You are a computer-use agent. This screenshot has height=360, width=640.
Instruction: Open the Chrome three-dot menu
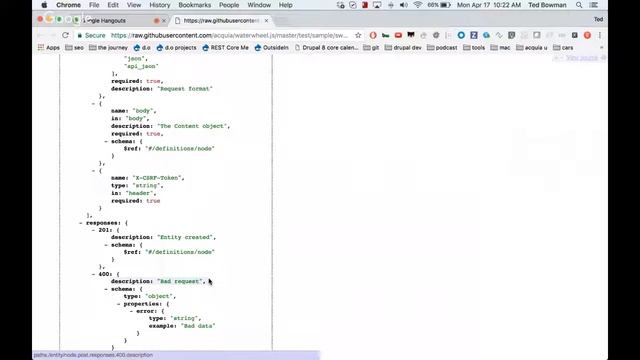[600, 35]
